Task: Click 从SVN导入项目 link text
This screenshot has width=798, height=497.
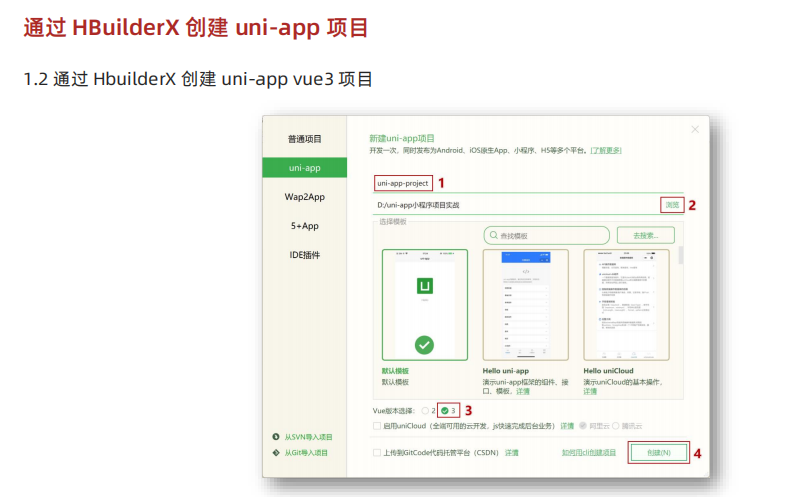Action: click(x=308, y=437)
